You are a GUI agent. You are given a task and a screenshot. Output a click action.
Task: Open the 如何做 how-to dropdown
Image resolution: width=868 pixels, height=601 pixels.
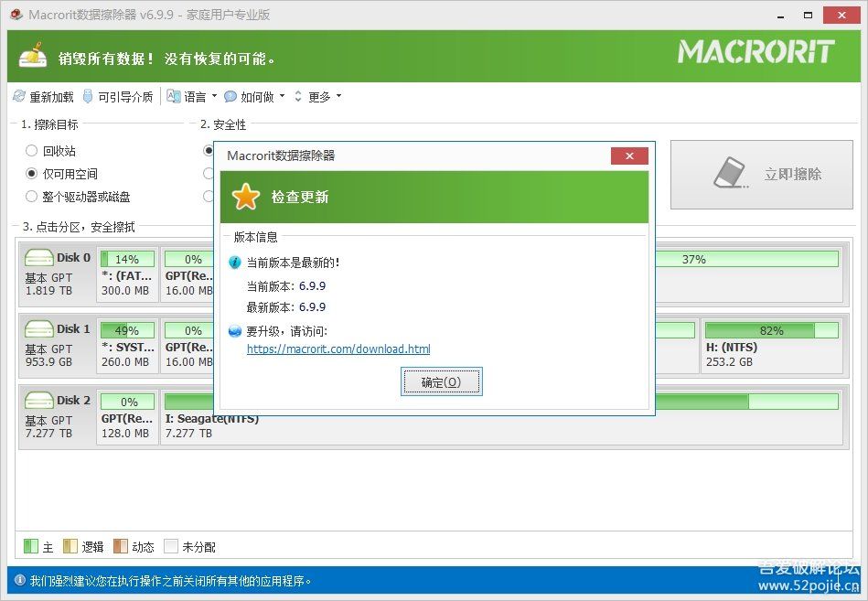tap(254, 97)
